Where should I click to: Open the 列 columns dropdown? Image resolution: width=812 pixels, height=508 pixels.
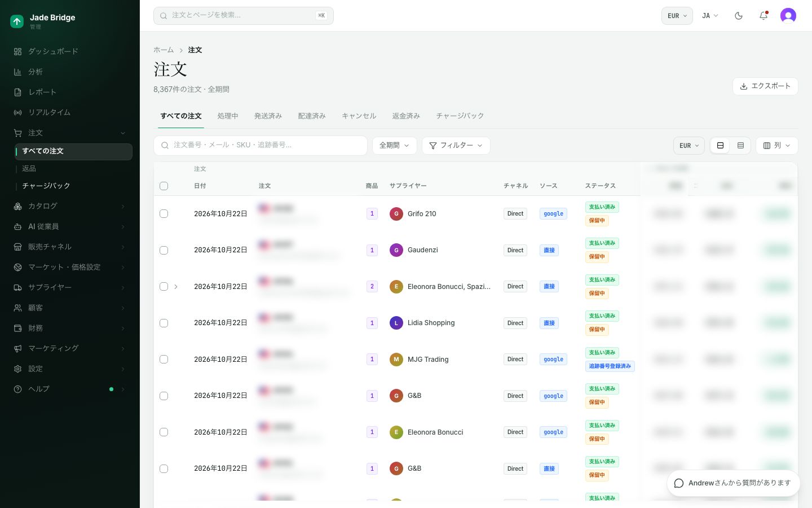click(777, 146)
